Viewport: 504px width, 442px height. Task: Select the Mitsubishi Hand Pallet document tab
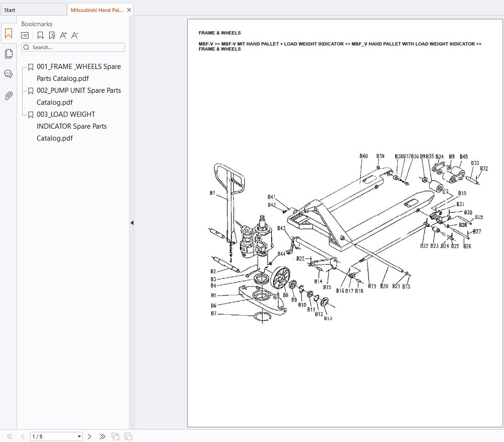tap(97, 10)
